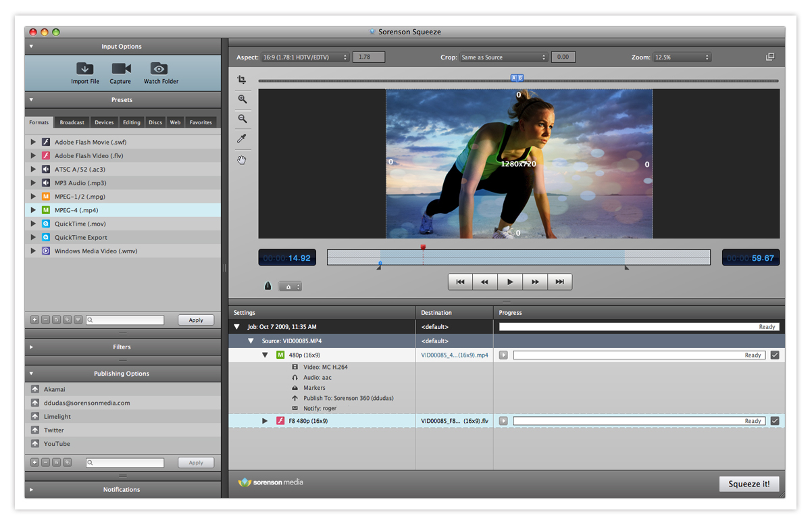Rewind the video preview
The width and height of the screenshot is (812, 525).
[485, 282]
